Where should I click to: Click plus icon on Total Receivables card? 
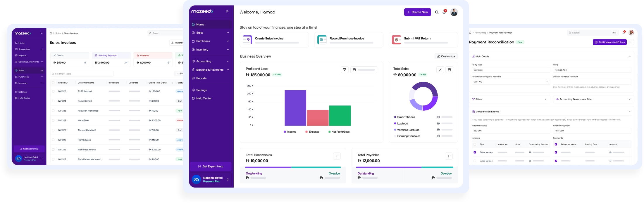tap(337, 156)
